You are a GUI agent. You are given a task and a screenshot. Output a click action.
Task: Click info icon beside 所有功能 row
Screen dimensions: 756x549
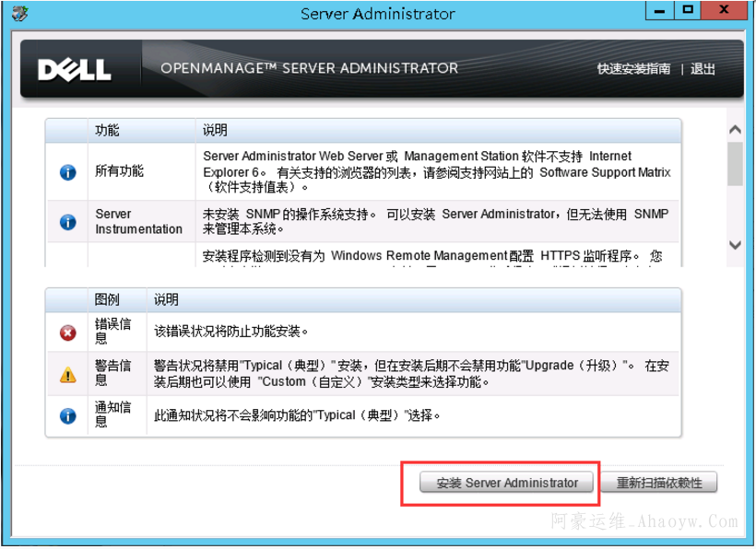[68, 172]
